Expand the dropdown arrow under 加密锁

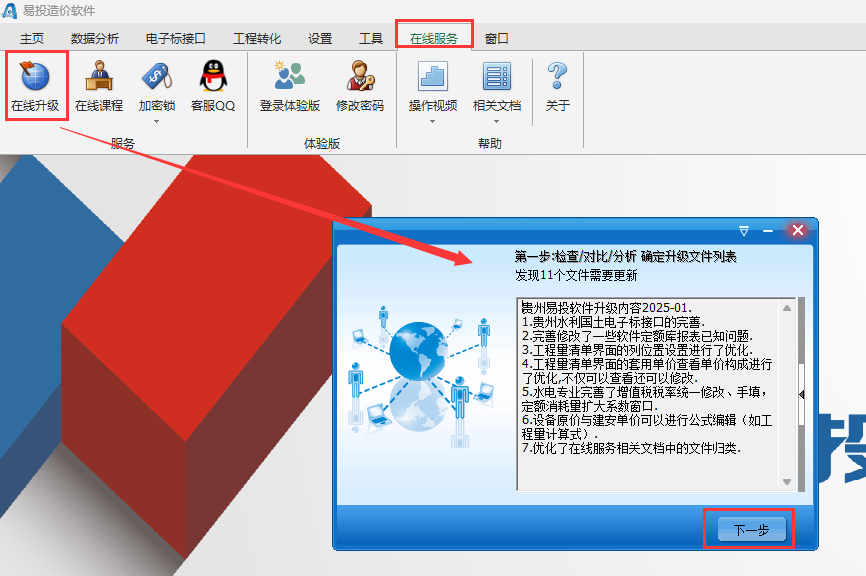pyautogui.click(x=157, y=122)
